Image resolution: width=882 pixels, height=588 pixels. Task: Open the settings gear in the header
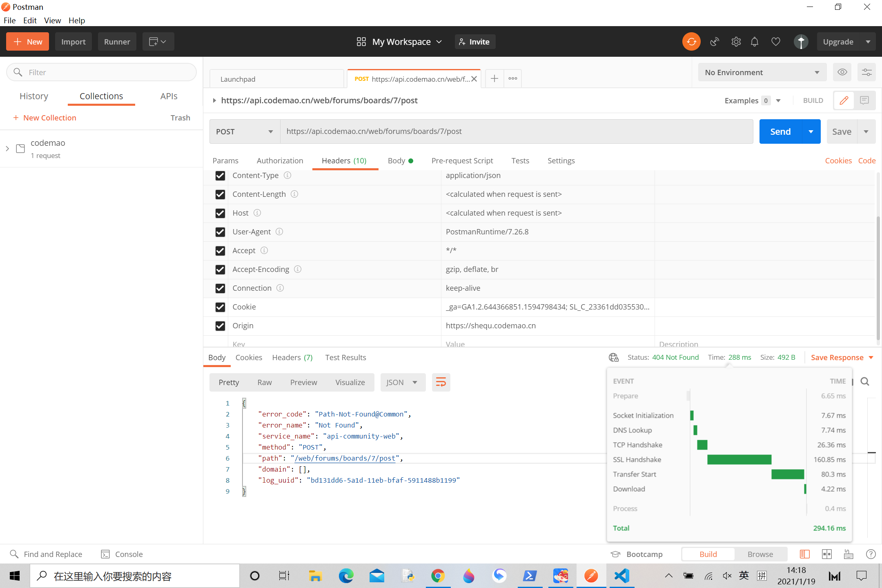tap(736, 42)
